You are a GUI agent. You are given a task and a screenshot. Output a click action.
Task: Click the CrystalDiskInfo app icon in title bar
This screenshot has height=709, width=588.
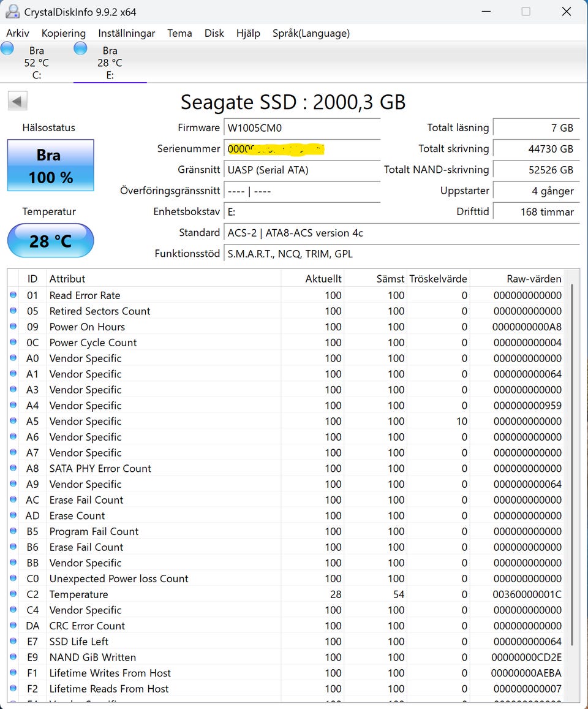(x=12, y=12)
